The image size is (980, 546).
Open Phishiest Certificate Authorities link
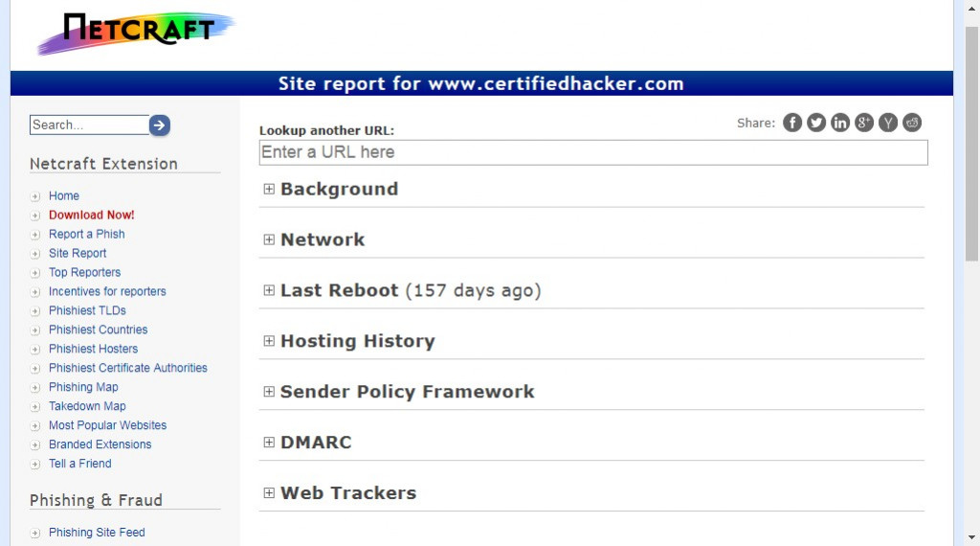128,368
